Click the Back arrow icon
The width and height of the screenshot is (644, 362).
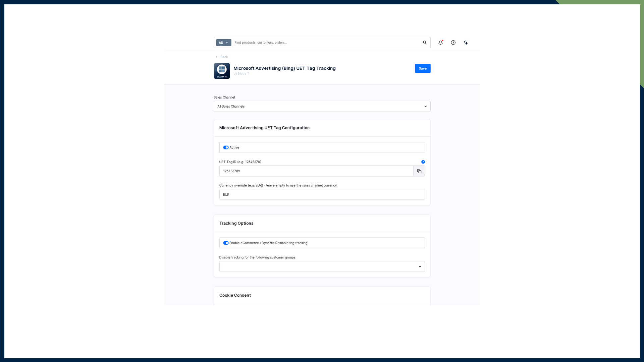point(217,57)
